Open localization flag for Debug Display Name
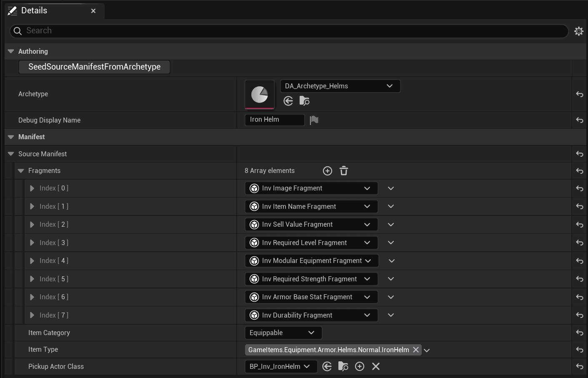Viewport: 588px width, 378px height. (314, 120)
